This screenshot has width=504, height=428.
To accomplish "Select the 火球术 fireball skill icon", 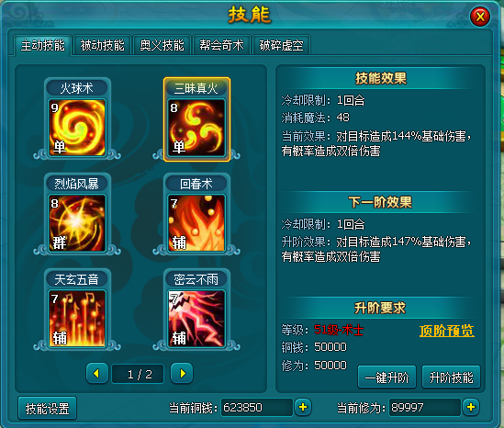I will click(x=77, y=128).
